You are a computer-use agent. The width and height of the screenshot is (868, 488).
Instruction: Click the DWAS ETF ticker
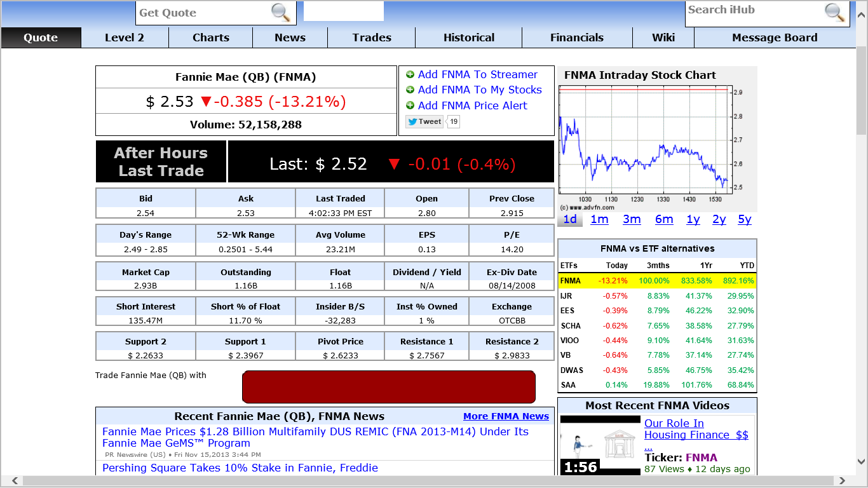(x=572, y=370)
